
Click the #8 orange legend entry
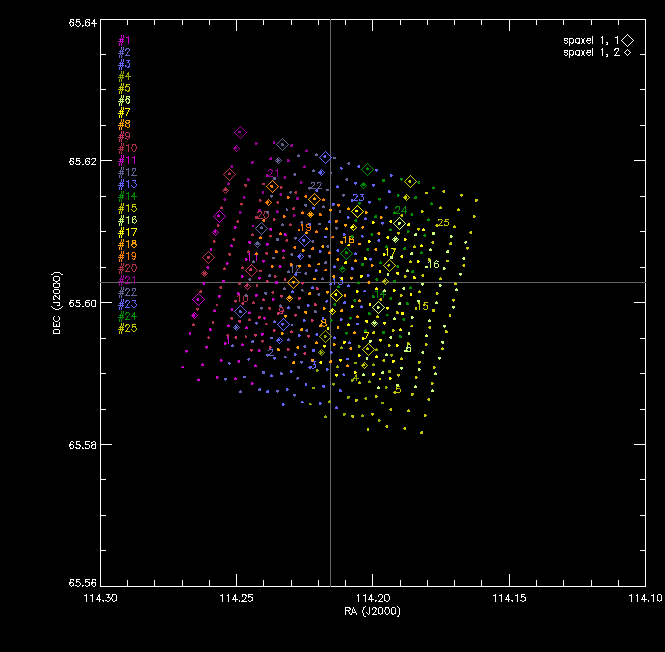tap(124, 124)
